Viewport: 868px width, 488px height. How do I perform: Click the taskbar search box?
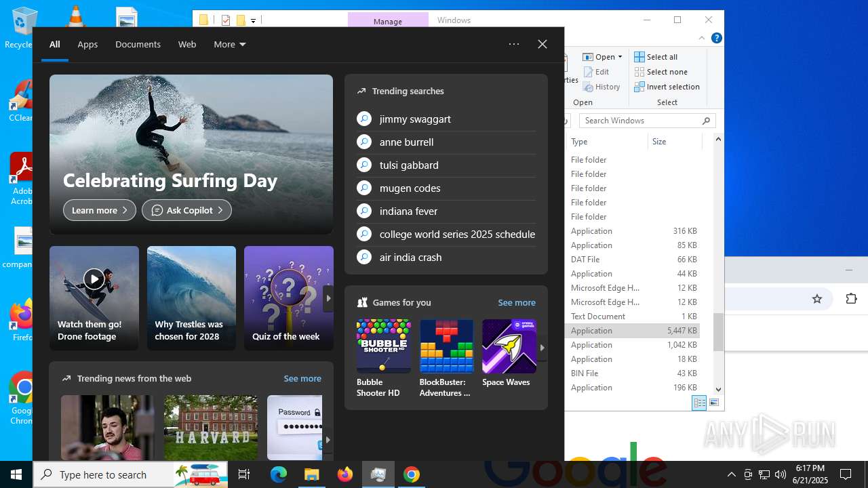pyautogui.click(x=131, y=474)
